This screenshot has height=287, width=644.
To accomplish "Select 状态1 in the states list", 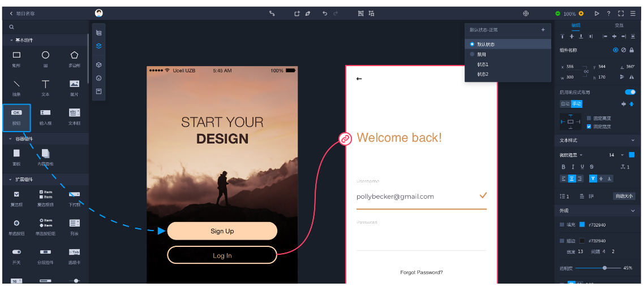I will click(x=483, y=64).
